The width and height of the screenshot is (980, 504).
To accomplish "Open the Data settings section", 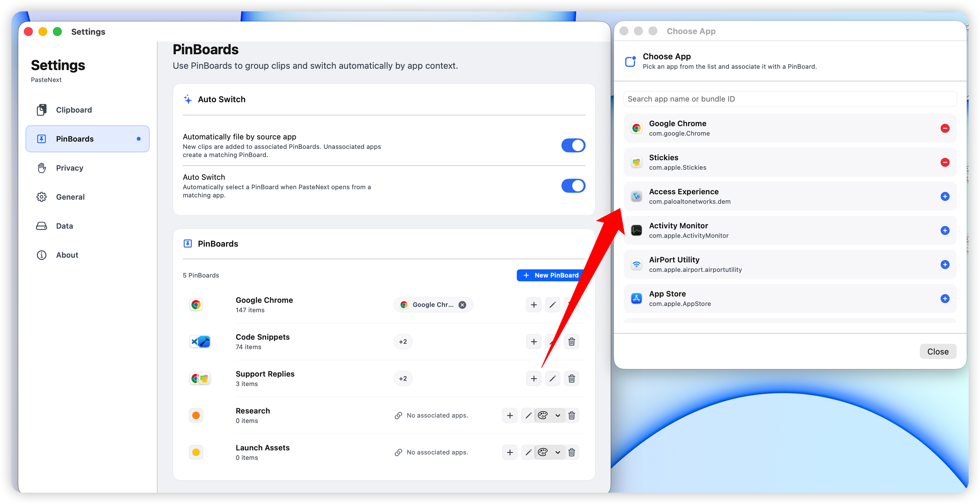I will tap(88, 226).
